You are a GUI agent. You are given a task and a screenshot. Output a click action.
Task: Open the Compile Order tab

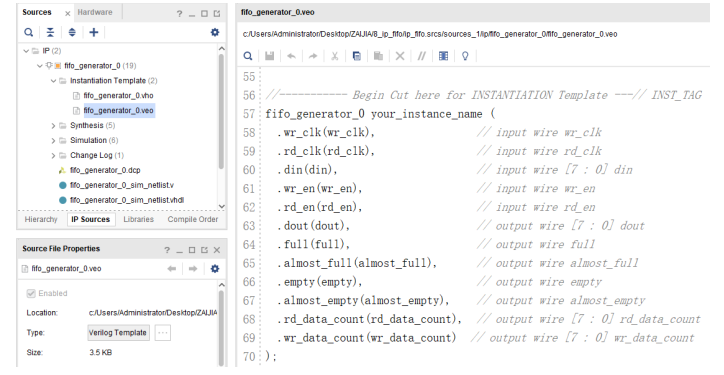click(x=193, y=219)
